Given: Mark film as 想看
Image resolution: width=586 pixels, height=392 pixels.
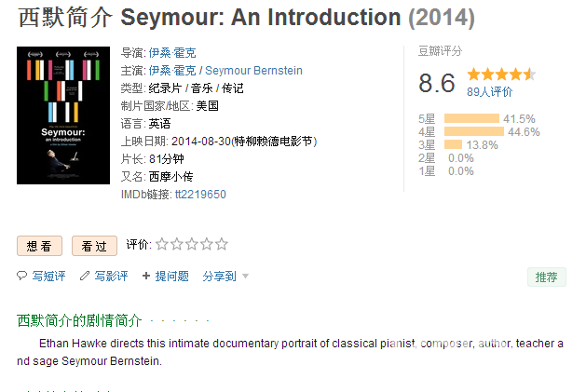Looking at the screenshot, I should (39, 246).
